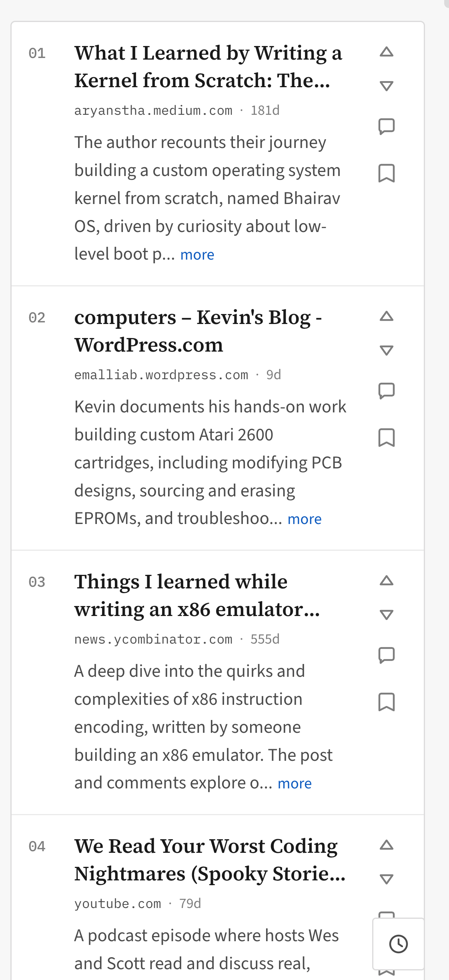Open comments for the x86 emulator story

387,655
